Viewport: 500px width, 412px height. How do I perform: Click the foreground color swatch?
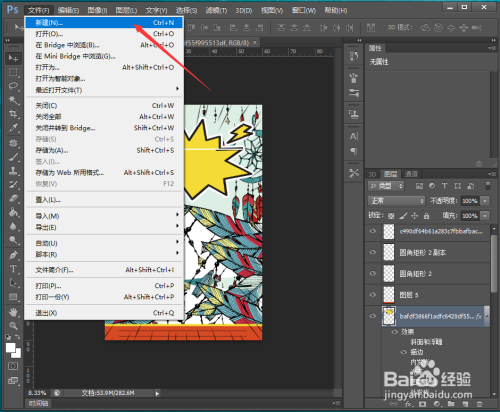pyautogui.click(x=10, y=348)
